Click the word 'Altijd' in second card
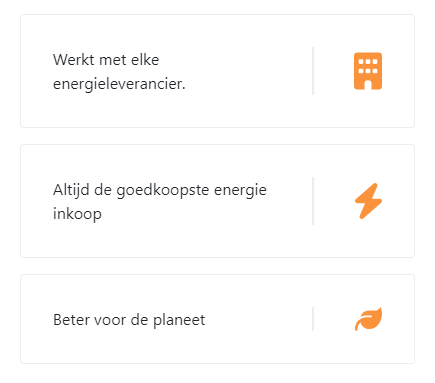This screenshot has height=383, width=435. click(71, 191)
